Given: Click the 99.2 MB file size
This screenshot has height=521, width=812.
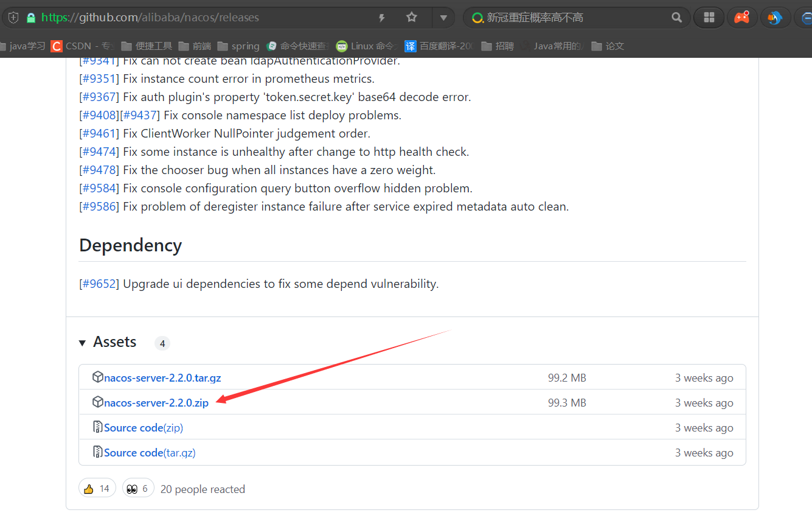Looking at the screenshot, I should point(567,378).
